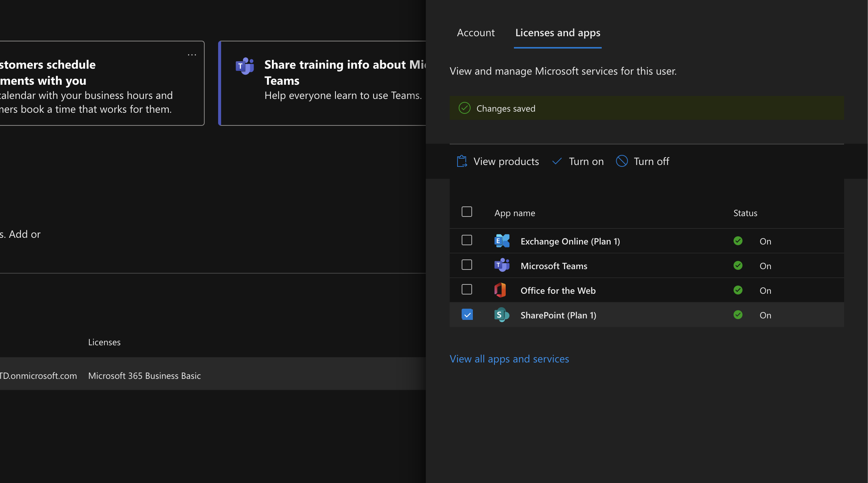Click the View products button
This screenshot has width=868, height=483.
tap(498, 161)
